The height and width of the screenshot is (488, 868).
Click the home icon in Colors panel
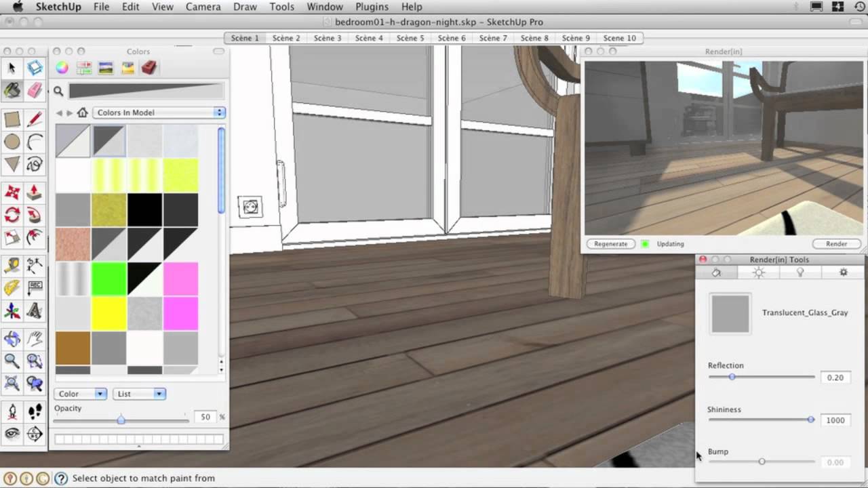tap(83, 113)
